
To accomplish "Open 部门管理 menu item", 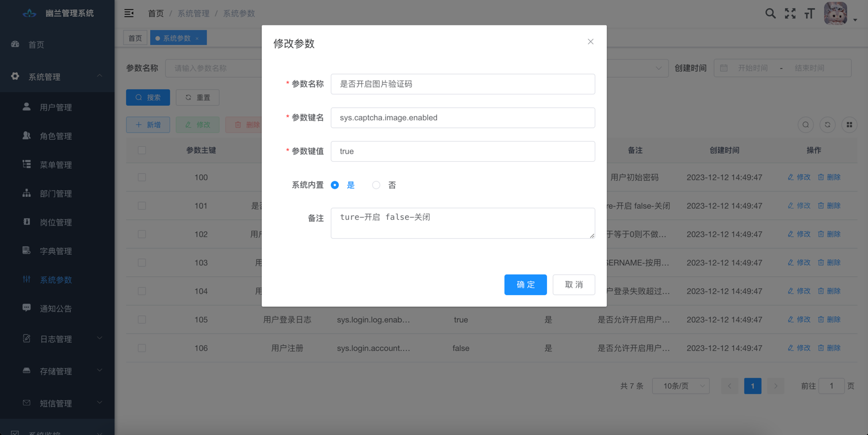I will pyautogui.click(x=57, y=194).
